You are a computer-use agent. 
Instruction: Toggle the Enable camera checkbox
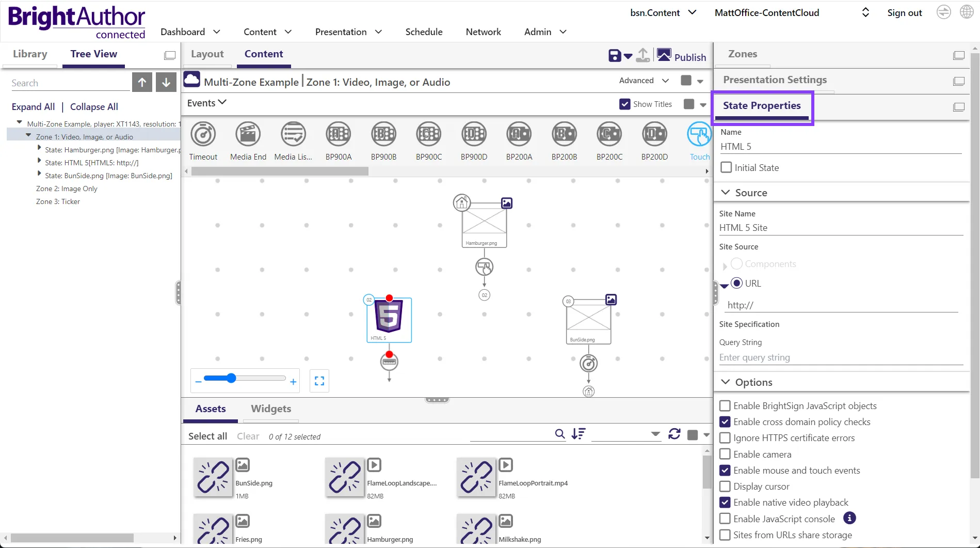coord(725,454)
